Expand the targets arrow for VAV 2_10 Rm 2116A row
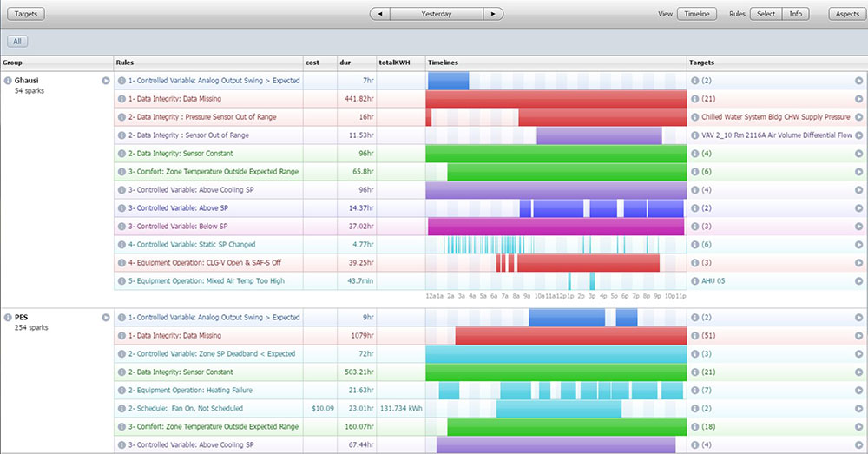This screenshot has width=868, height=454. [x=858, y=135]
